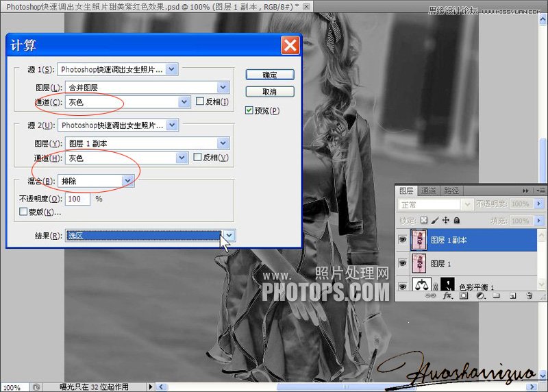This screenshot has height=392, width=548.
Task: Select the 图层 1 layer name
Action: pos(440,264)
